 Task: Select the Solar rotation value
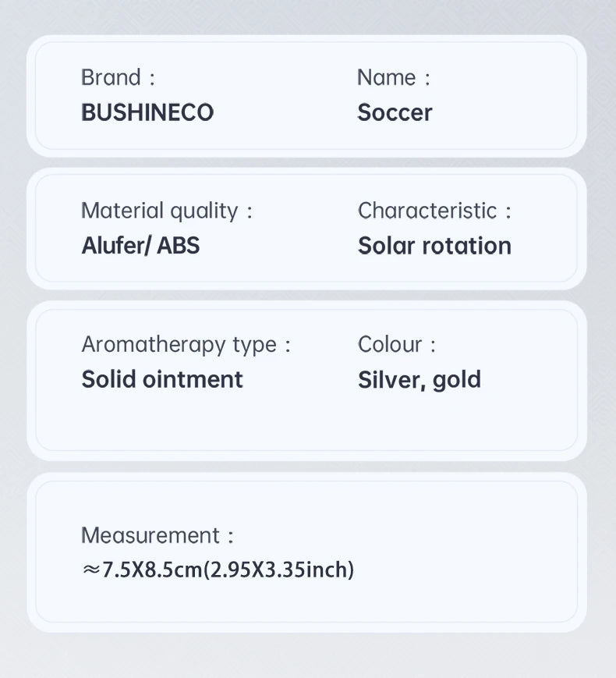[x=434, y=246]
